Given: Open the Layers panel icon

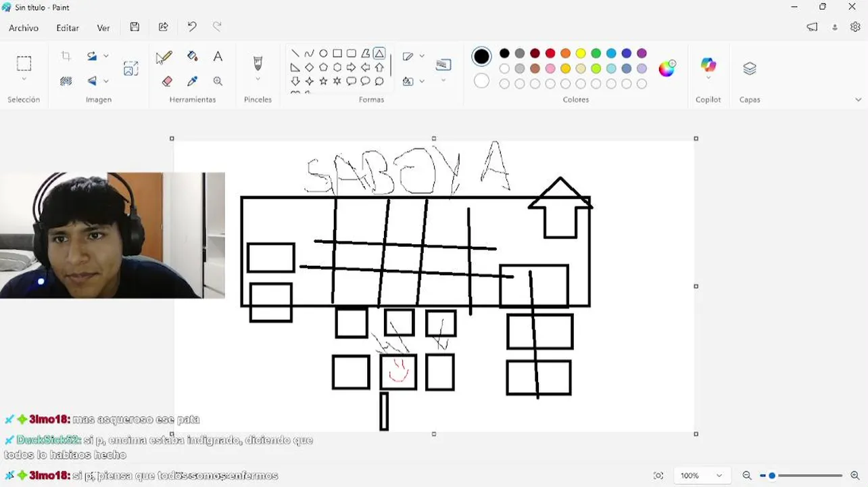Looking at the screenshot, I should coord(749,68).
